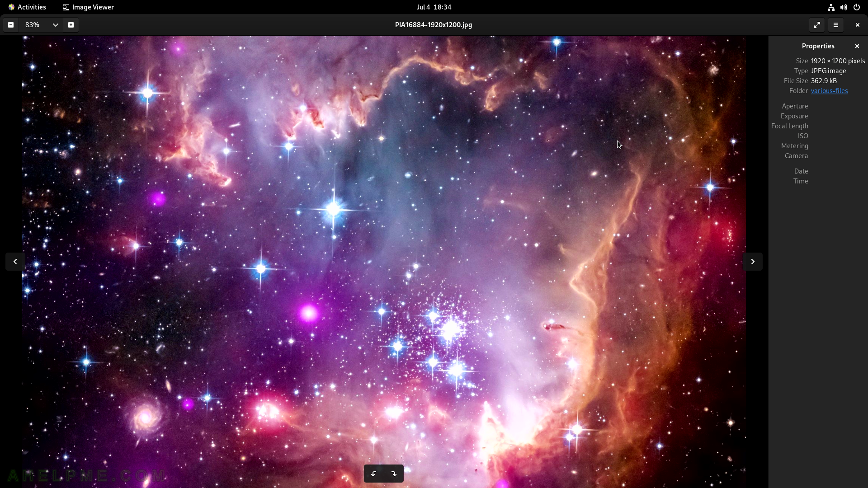Click the Exposure label
The width and height of the screenshot is (868, 488).
(x=794, y=116)
